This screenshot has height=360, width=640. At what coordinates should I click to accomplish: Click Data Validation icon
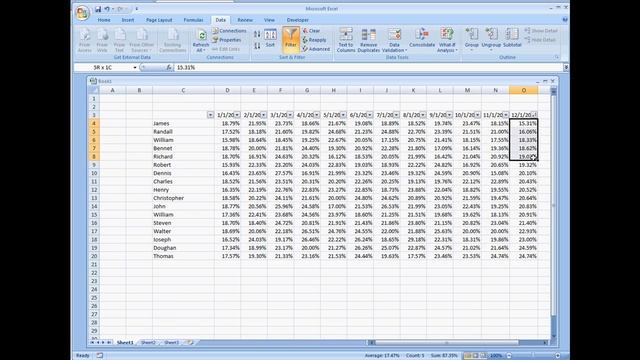pyautogui.click(x=394, y=40)
